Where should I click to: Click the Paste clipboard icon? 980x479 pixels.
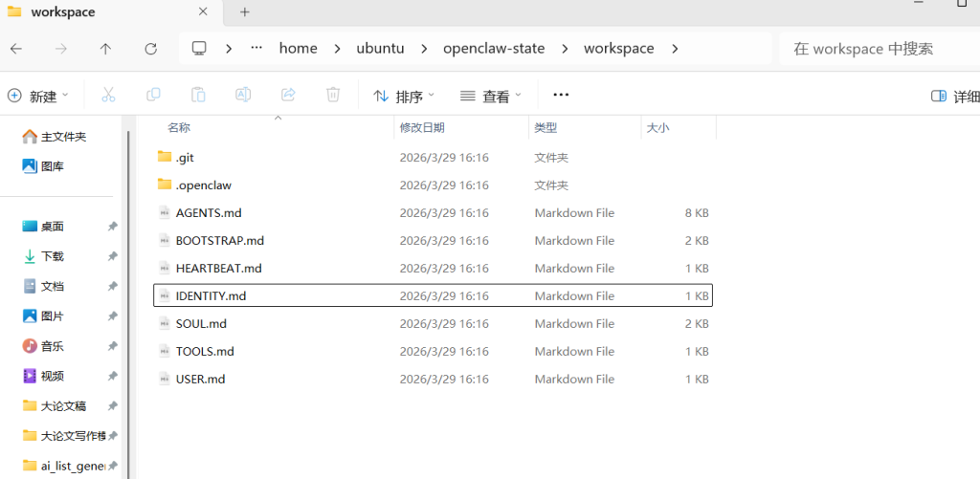[x=198, y=95]
